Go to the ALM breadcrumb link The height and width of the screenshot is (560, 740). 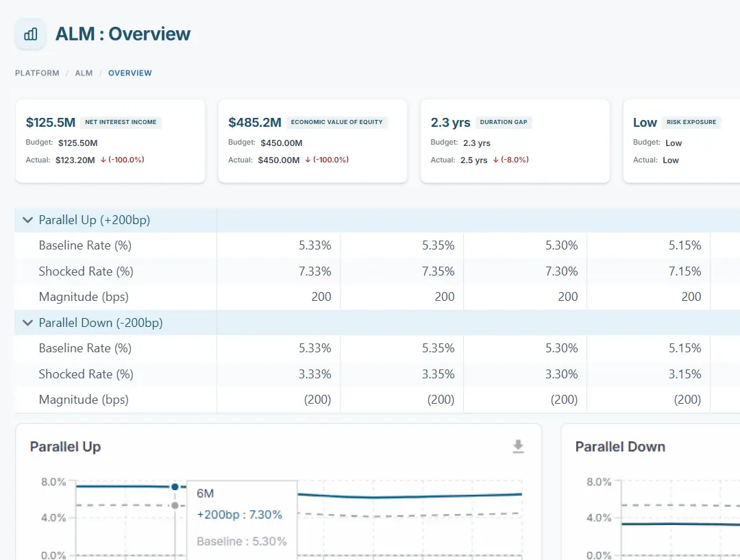pyautogui.click(x=84, y=73)
